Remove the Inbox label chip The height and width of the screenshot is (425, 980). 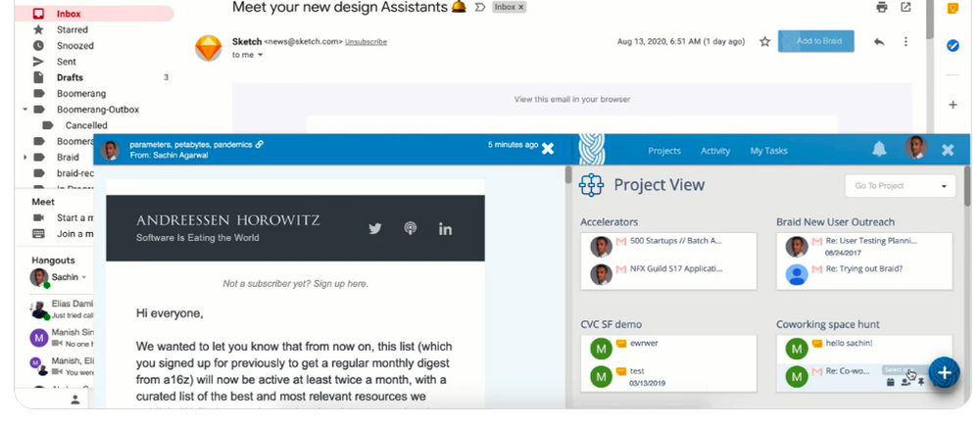click(x=520, y=7)
